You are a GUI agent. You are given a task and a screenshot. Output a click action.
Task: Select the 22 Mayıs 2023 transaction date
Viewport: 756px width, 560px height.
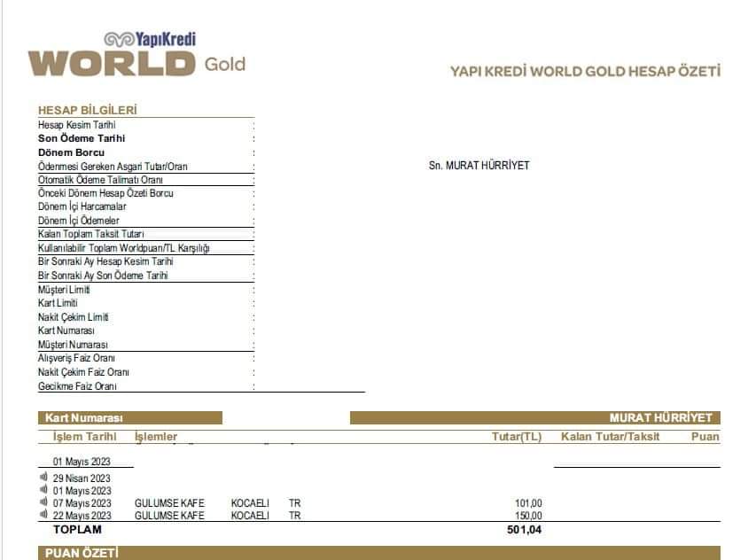82,516
